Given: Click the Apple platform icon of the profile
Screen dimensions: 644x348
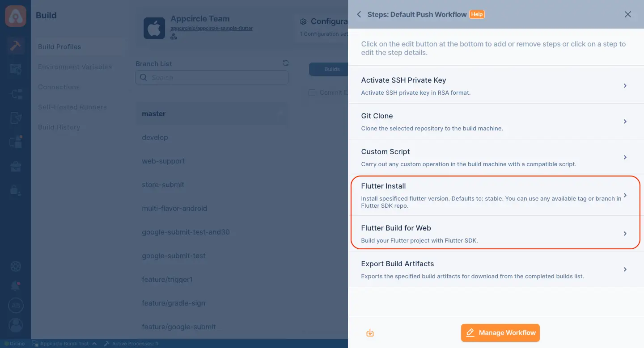Looking at the screenshot, I should (154, 28).
